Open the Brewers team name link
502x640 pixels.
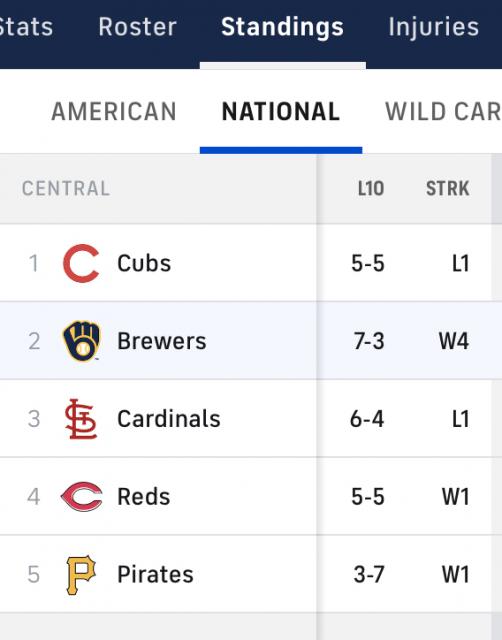[x=162, y=341]
